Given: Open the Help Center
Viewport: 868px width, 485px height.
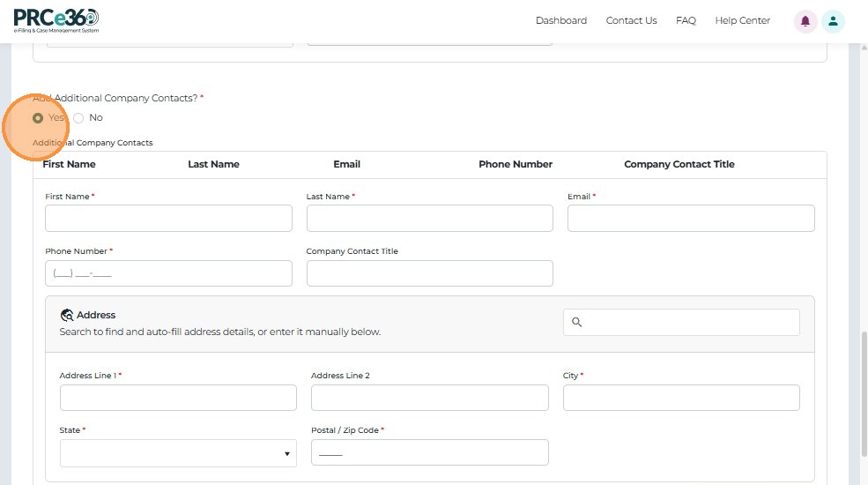Looking at the screenshot, I should coord(742,20).
